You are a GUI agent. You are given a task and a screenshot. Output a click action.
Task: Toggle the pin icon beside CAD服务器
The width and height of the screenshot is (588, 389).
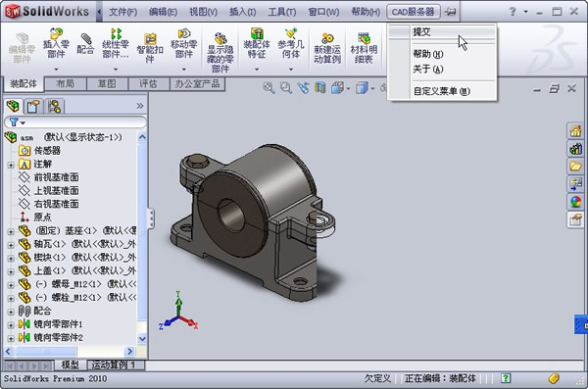(450, 12)
